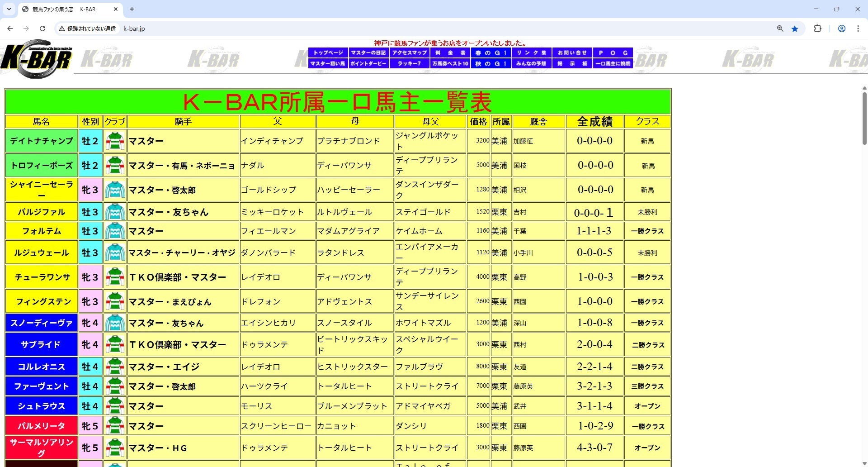Click the K-BAR所属一口馬主一覧表 title
868x467 pixels.
click(x=338, y=102)
